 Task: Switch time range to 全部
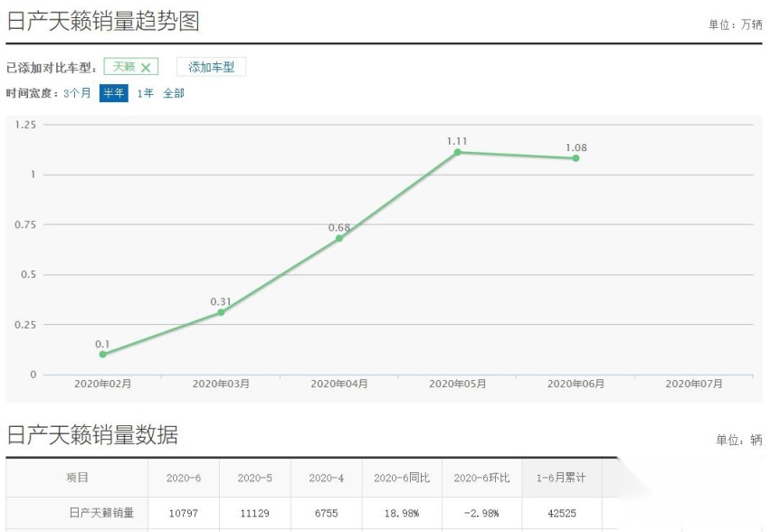(174, 93)
